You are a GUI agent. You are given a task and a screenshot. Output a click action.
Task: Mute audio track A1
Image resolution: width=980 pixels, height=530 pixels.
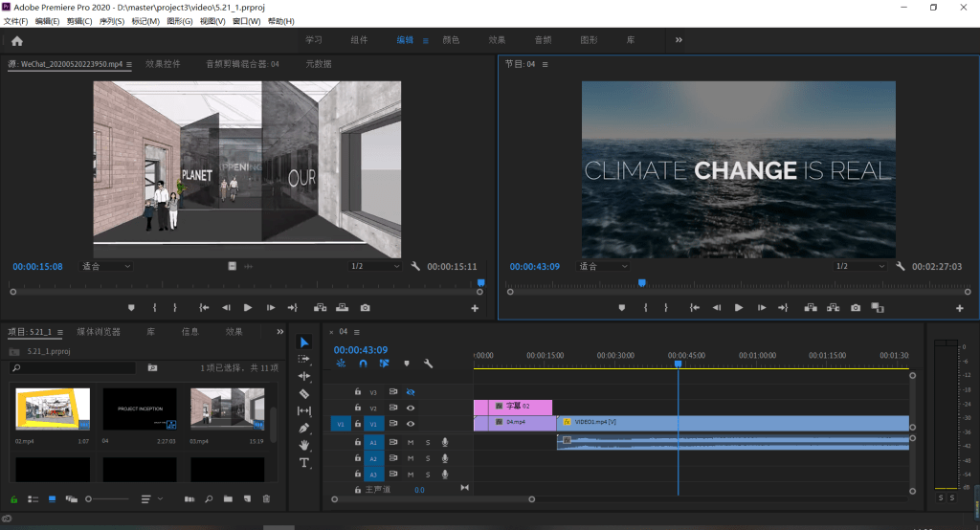point(411,442)
